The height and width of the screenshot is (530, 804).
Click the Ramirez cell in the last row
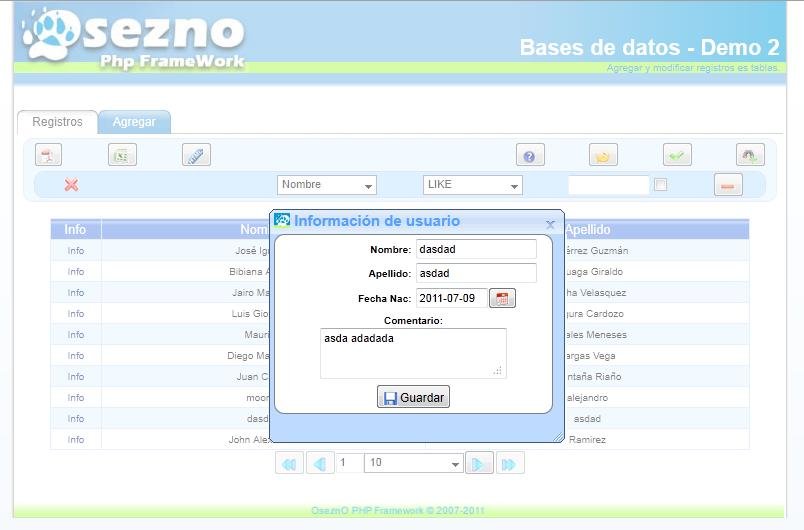point(588,440)
